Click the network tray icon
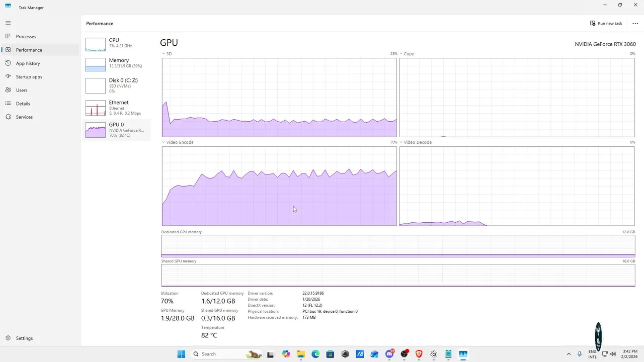Viewport: 644px width, 362px height. tap(605, 354)
